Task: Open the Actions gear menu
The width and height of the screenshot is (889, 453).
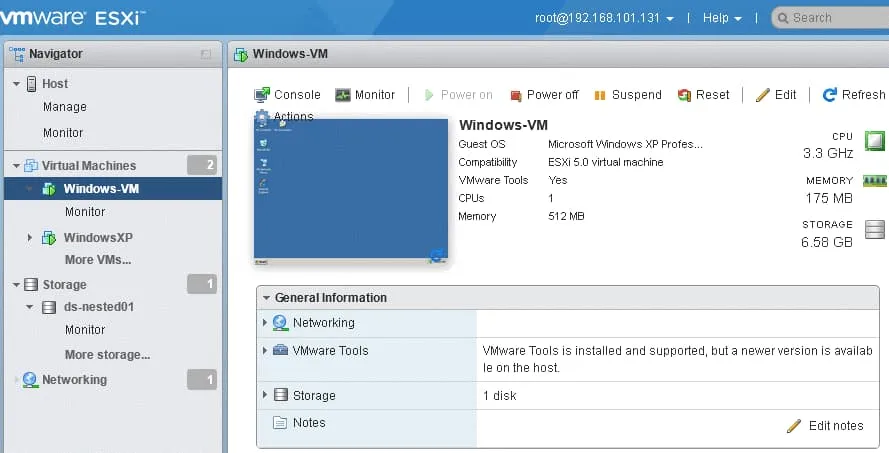Action: [x=285, y=117]
